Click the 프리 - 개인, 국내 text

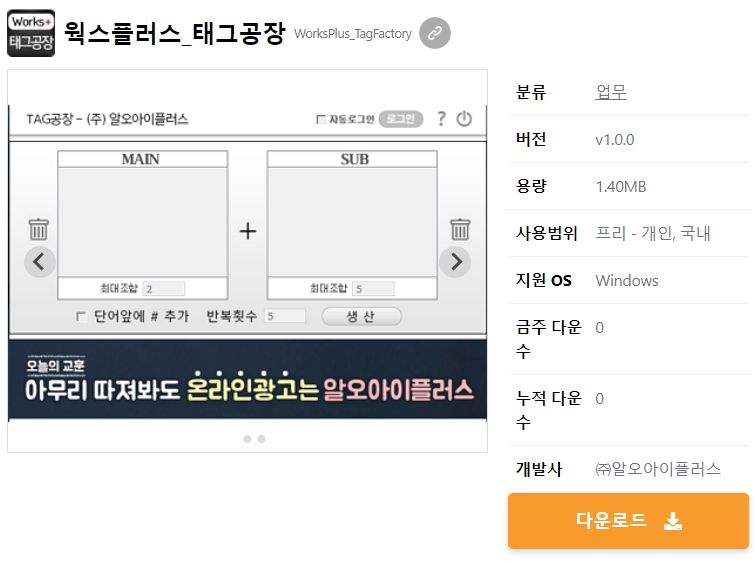[653, 233]
